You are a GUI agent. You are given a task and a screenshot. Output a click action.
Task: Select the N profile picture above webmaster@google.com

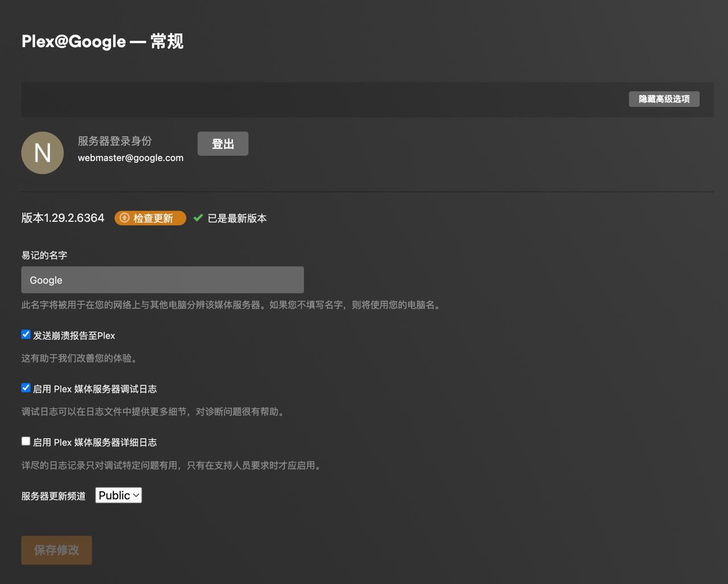point(43,153)
